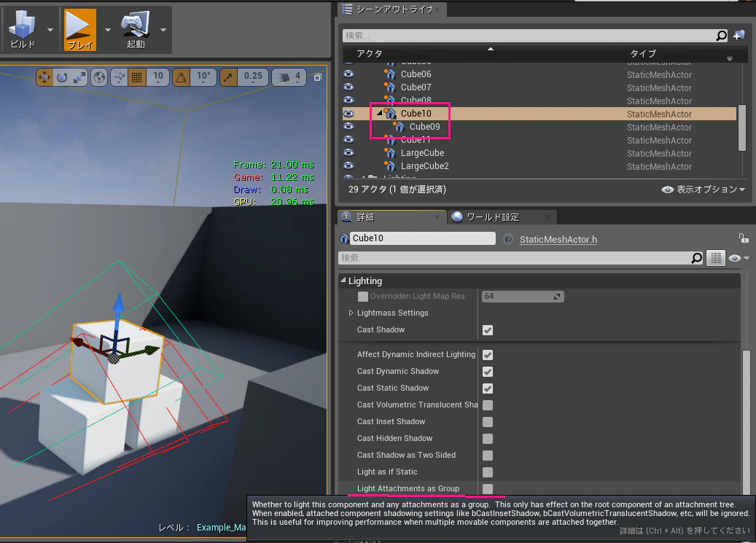Click the Build toolbar icon
The image size is (756, 543).
click(23, 29)
